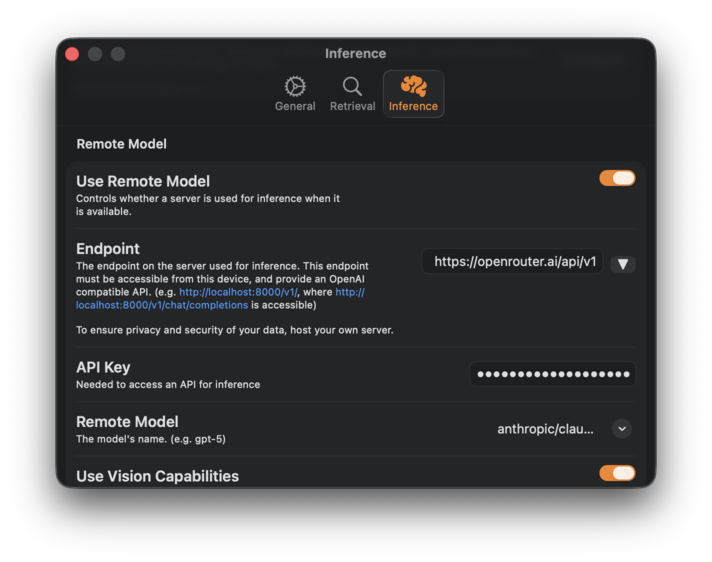Click the General gear icon
The height and width of the screenshot is (562, 712).
coord(295,86)
